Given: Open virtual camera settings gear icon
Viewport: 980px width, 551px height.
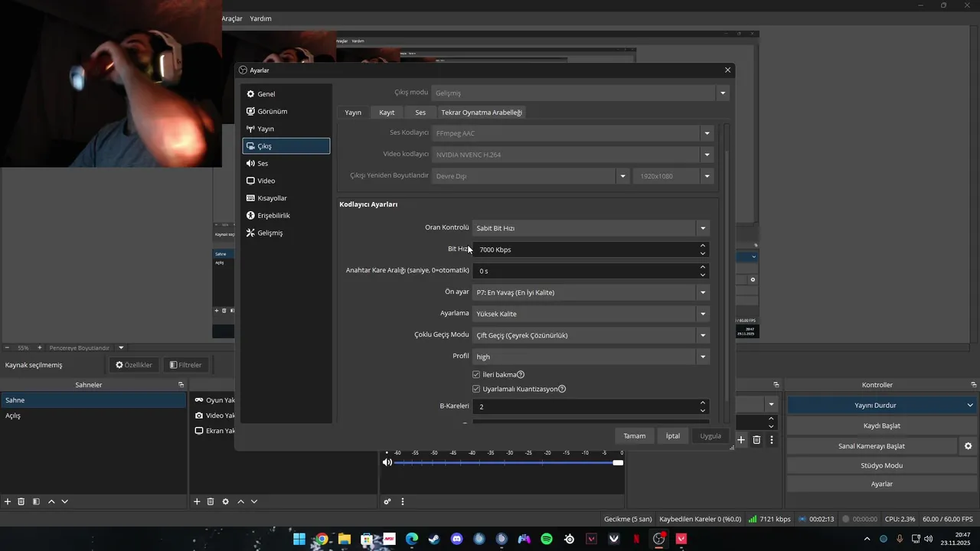Looking at the screenshot, I should click(x=968, y=446).
